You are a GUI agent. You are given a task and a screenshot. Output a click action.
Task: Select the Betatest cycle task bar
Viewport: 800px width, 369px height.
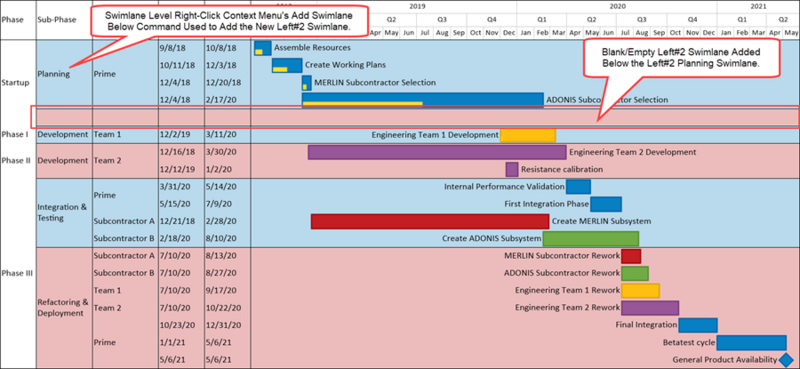click(x=751, y=342)
